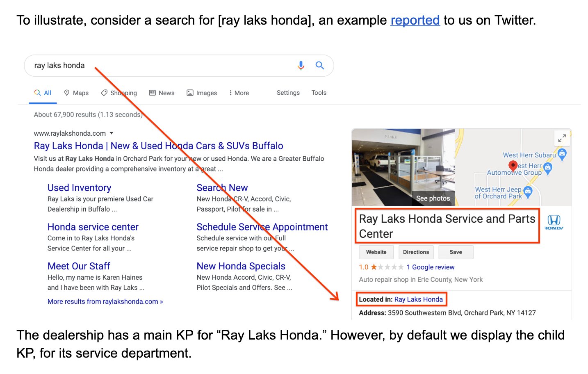
Task: Click the Ray Laks Honda 'Located in' link
Action: (x=419, y=299)
